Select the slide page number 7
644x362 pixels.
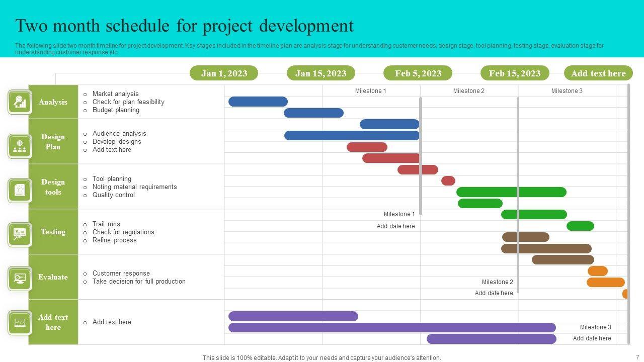click(637, 357)
